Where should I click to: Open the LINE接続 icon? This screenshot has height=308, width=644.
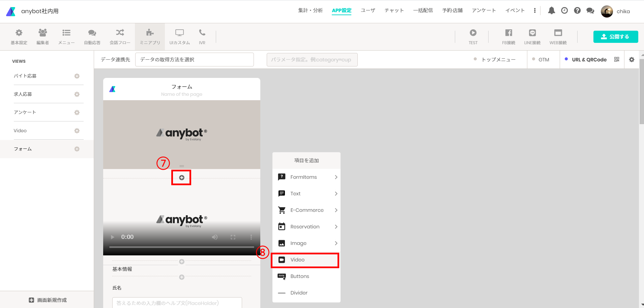(x=532, y=33)
